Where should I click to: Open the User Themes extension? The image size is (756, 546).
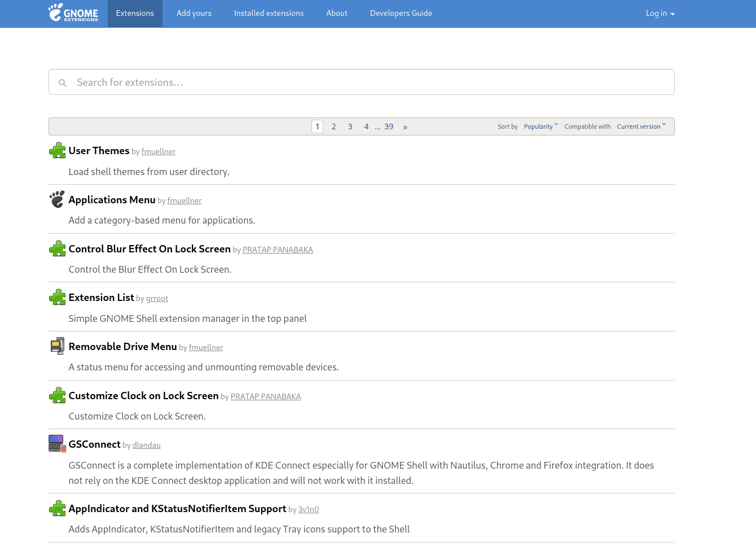click(99, 151)
